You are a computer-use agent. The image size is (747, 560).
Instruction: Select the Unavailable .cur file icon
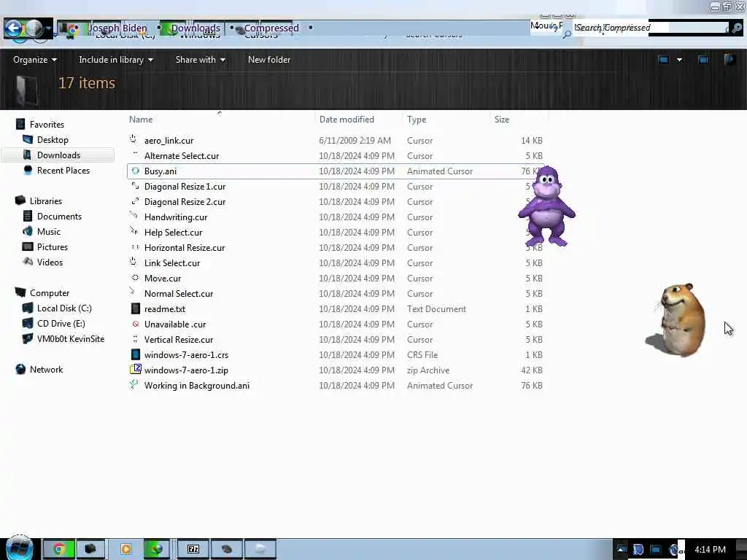(x=135, y=324)
